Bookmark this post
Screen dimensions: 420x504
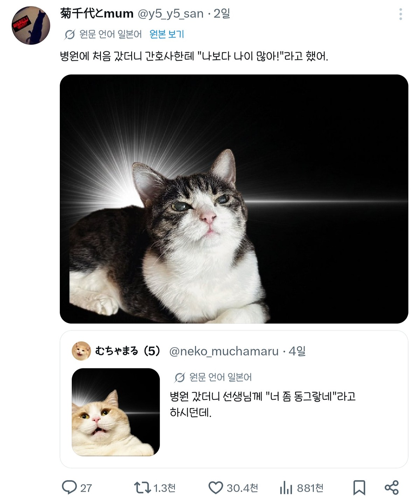tap(359, 488)
